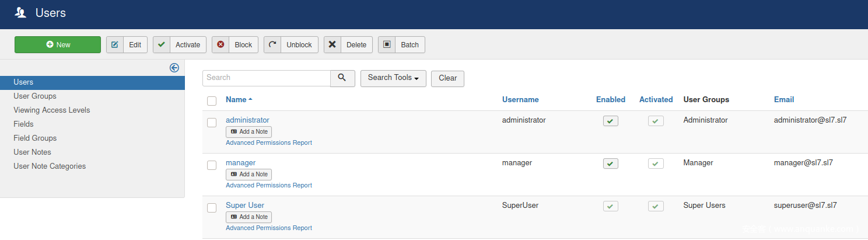Click the green New user button

tap(58, 45)
